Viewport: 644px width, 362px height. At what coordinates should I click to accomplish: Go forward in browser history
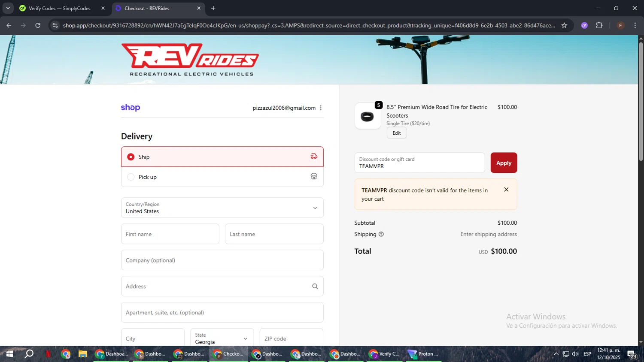(24, 25)
